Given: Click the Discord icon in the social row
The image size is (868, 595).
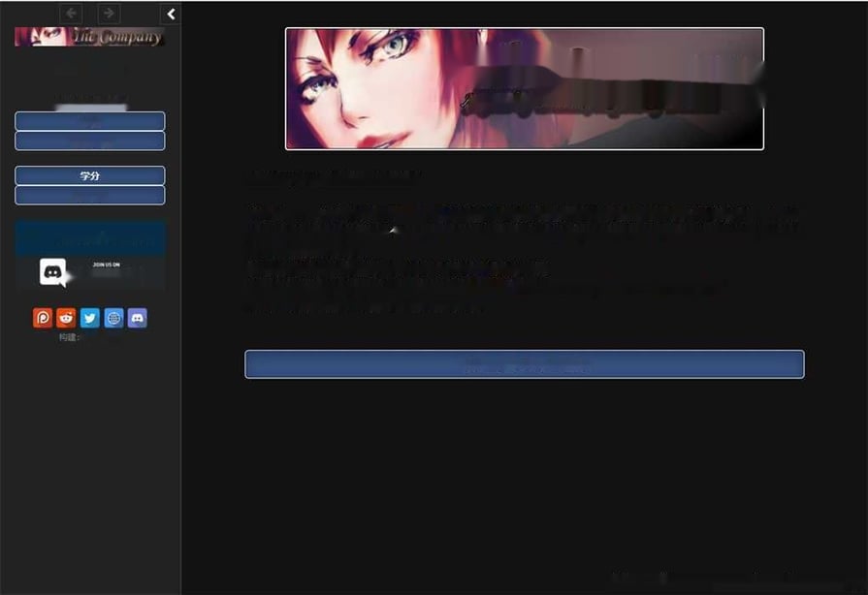Looking at the screenshot, I should click(x=137, y=318).
